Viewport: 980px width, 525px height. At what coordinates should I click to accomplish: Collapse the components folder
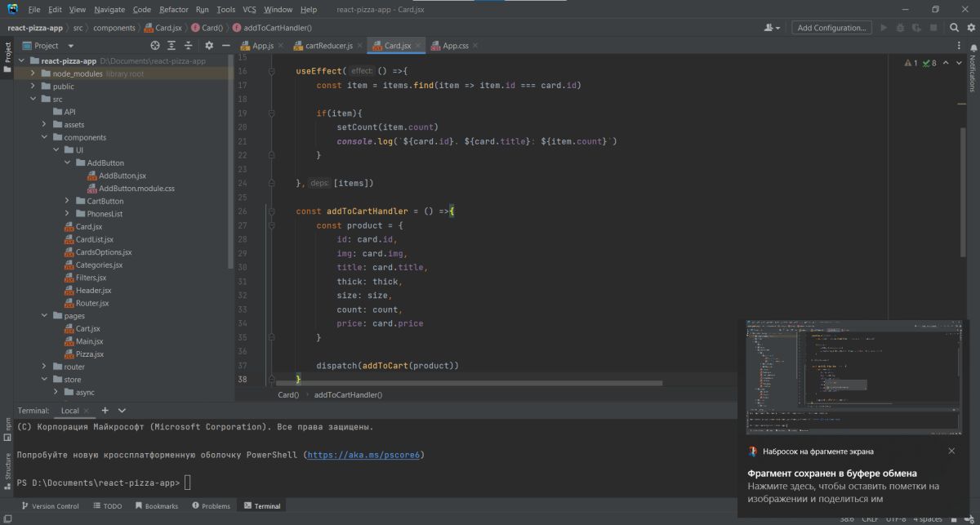(x=45, y=137)
